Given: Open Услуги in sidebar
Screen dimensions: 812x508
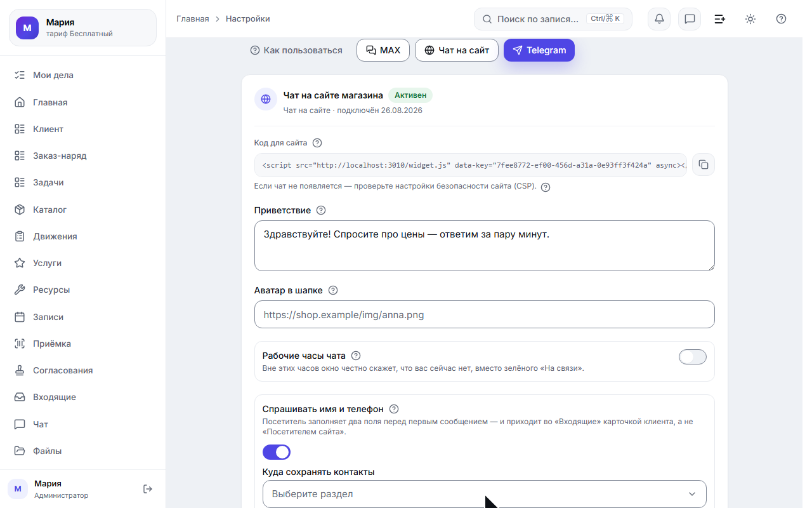Looking at the screenshot, I should point(83,263).
